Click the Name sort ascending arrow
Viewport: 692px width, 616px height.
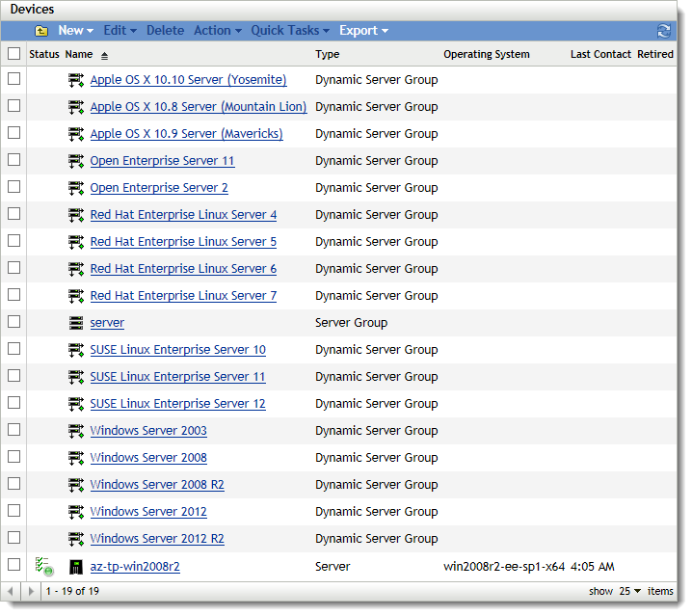click(104, 56)
